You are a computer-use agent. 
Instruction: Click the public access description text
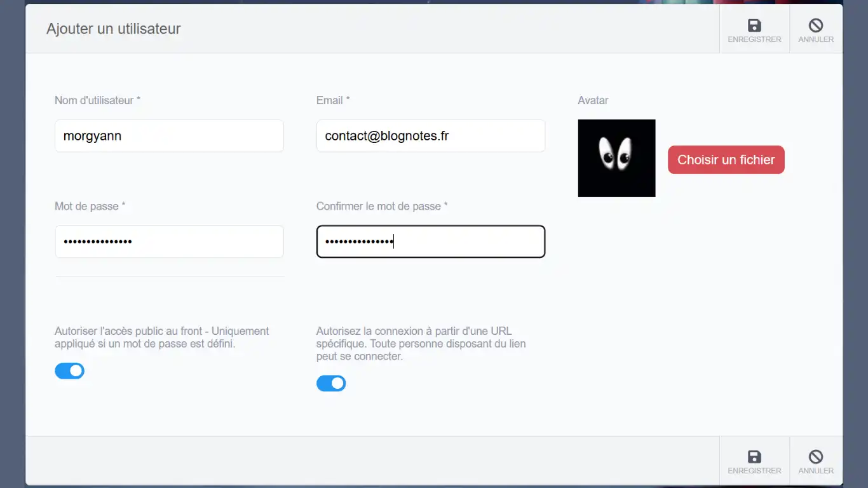coord(162,337)
